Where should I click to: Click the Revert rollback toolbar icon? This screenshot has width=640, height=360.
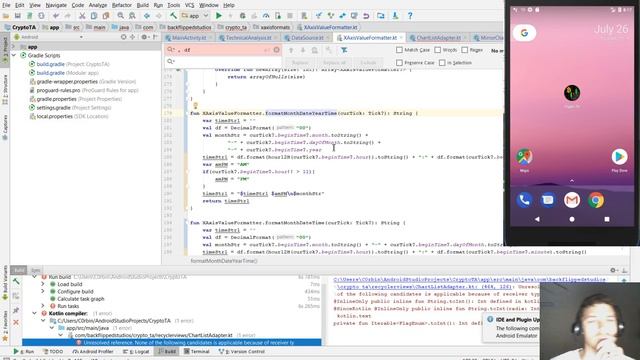tap(366, 16)
